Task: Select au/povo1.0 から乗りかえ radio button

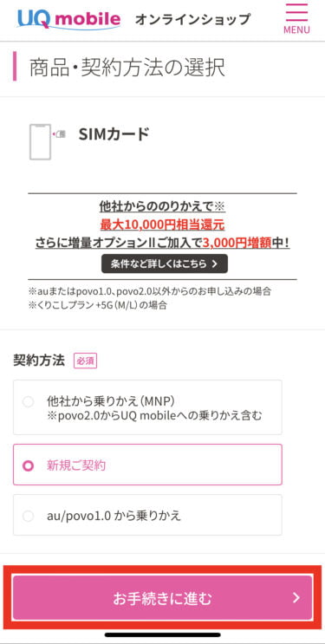Action: point(28,516)
